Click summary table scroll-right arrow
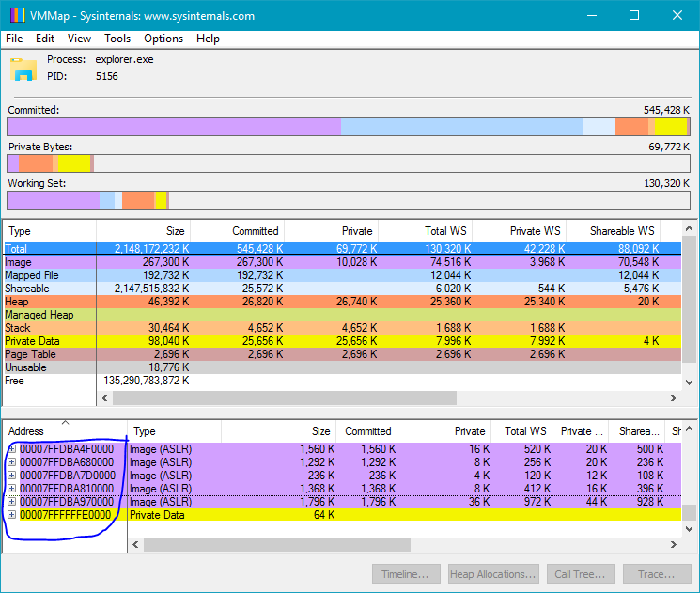700x593 pixels. click(674, 398)
